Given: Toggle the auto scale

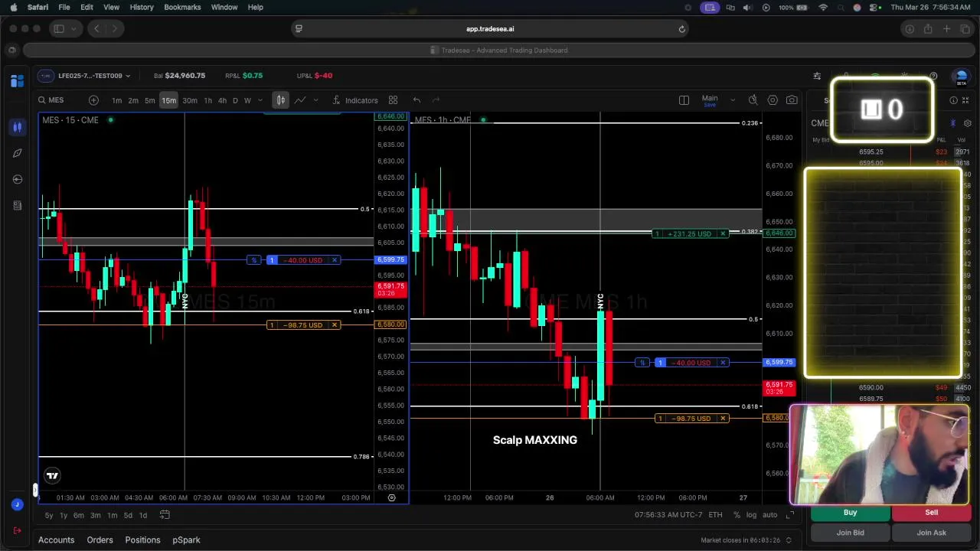Looking at the screenshot, I should [x=769, y=515].
